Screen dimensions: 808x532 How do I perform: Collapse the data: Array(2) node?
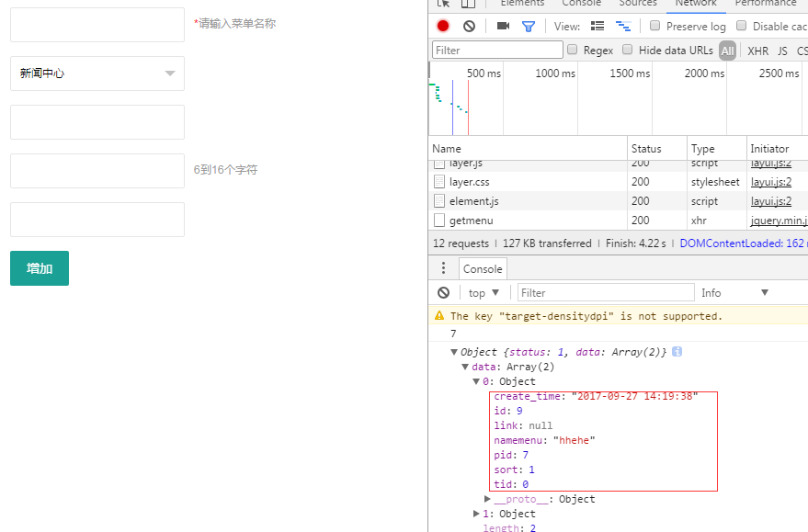coord(465,367)
